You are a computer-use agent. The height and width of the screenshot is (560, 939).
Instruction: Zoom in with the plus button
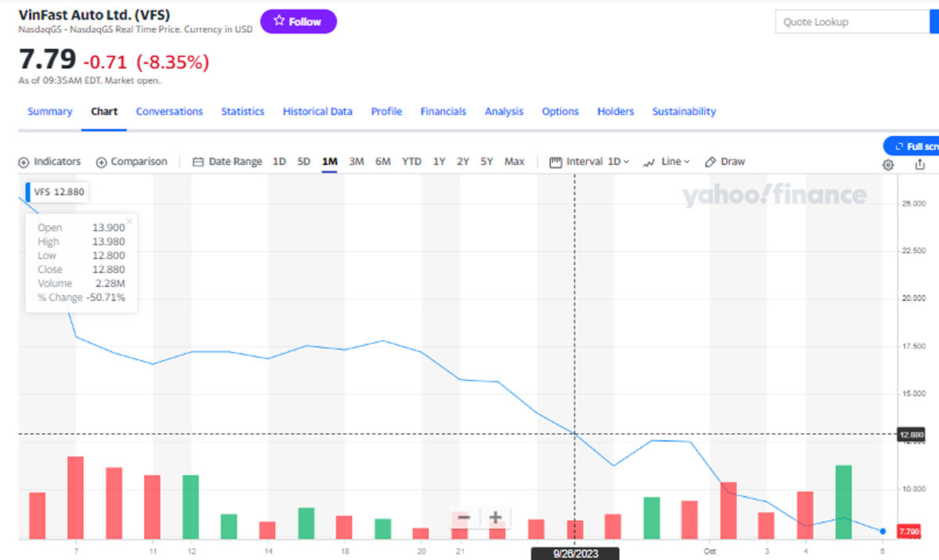coord(495,518)
